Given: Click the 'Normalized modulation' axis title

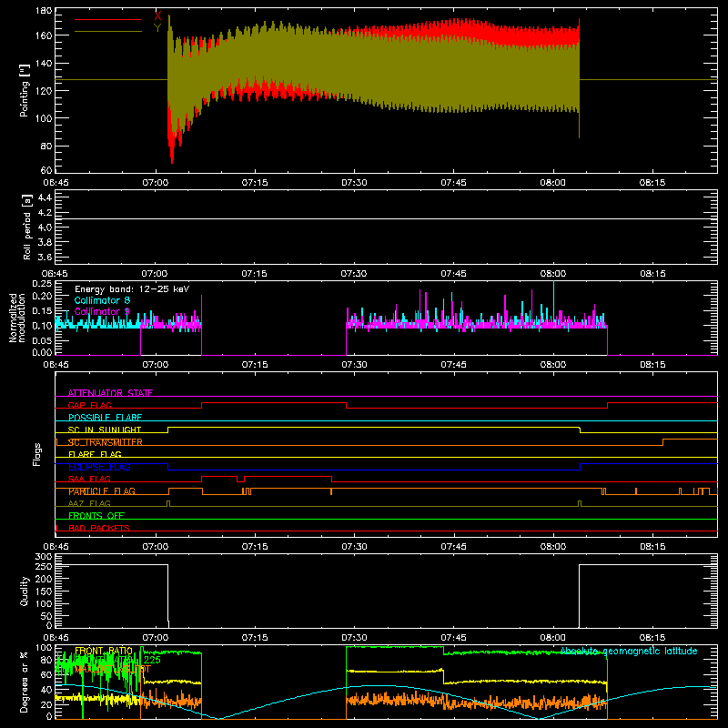Looking at the screenshot, I should [17, 318].
